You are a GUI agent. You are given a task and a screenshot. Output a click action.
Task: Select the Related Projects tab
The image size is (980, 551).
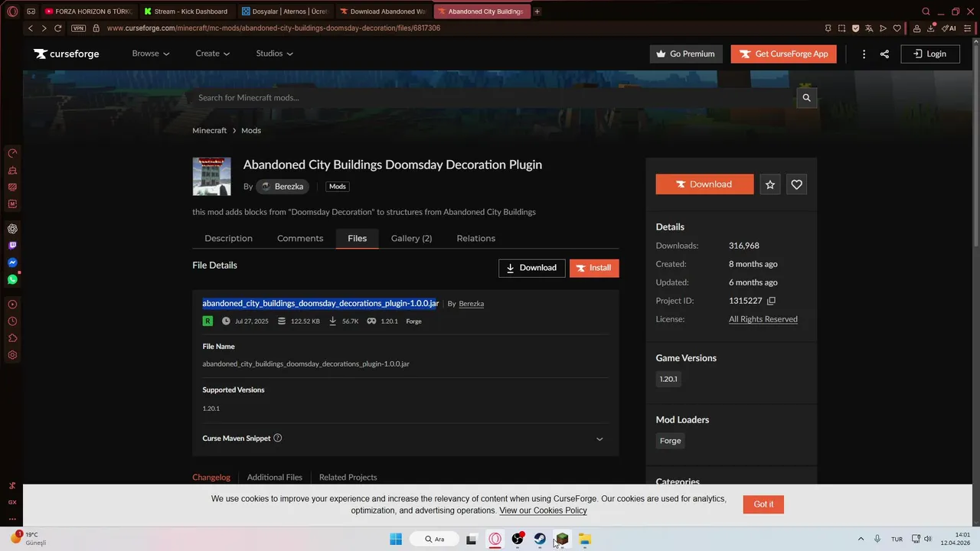click(x=348, y=477)
